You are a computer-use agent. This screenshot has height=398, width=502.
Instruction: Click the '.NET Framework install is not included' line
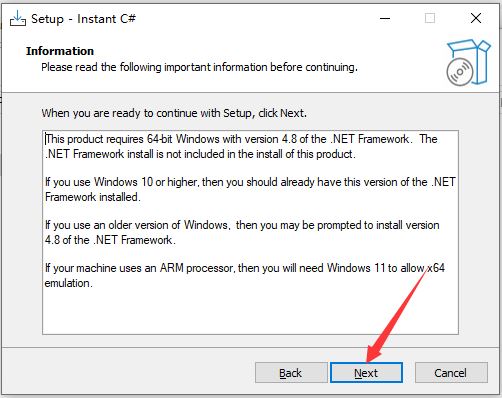coord(200,154)
